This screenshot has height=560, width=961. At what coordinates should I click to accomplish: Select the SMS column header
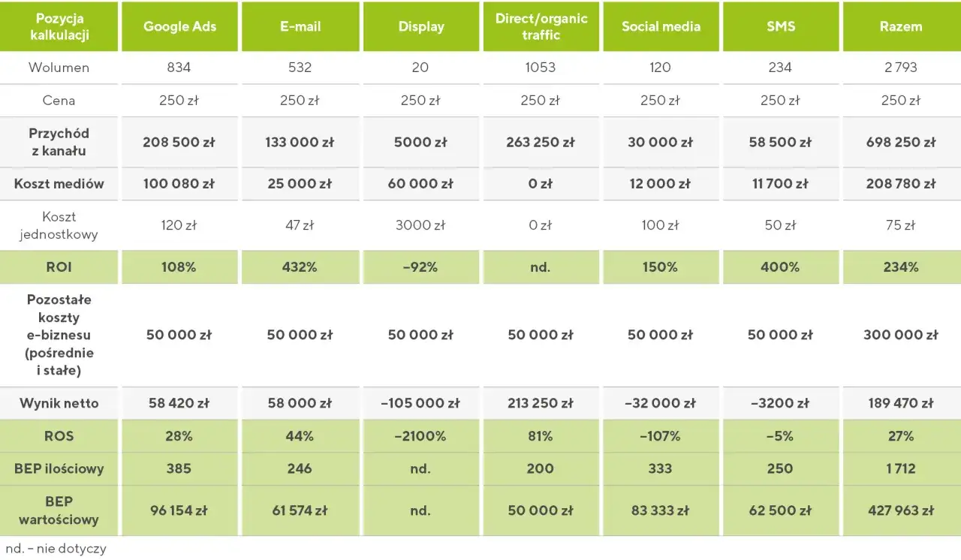click(x=780, y=26)
